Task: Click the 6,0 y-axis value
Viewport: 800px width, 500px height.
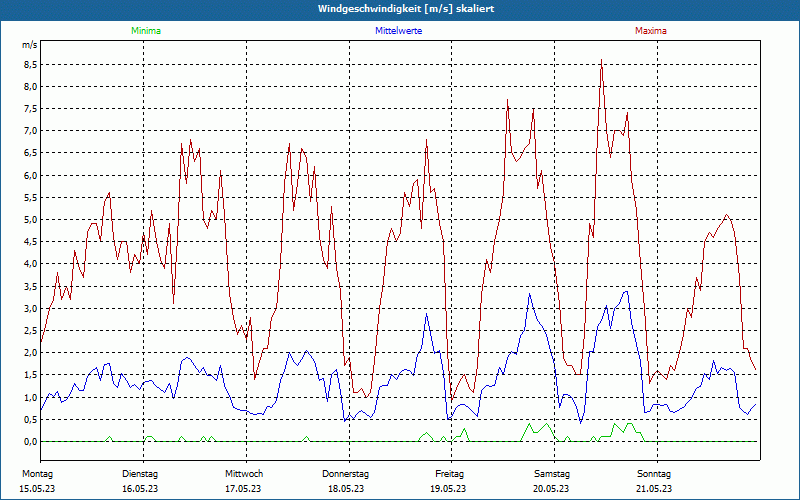Action: pos(31,176)
